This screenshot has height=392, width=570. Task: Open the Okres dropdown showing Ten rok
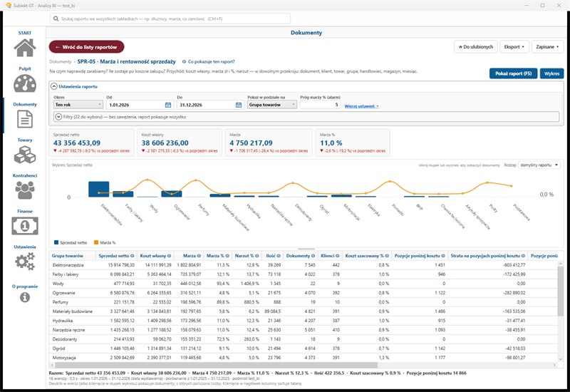78,105
